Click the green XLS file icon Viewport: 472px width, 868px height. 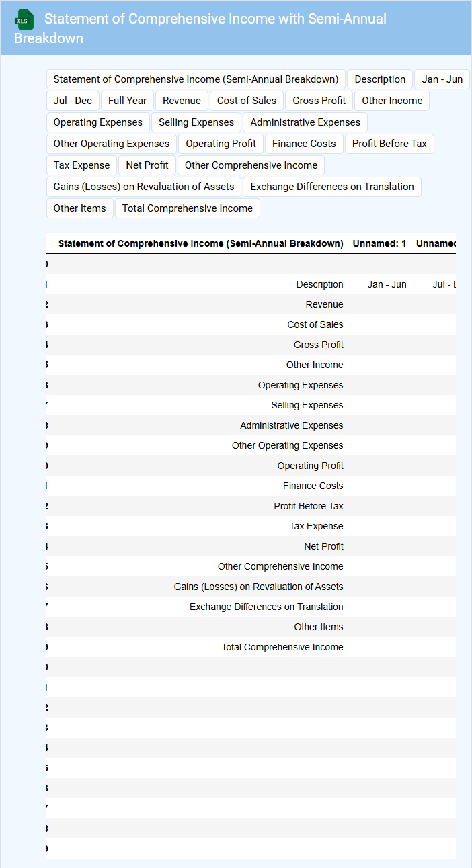tap(24, 19)
